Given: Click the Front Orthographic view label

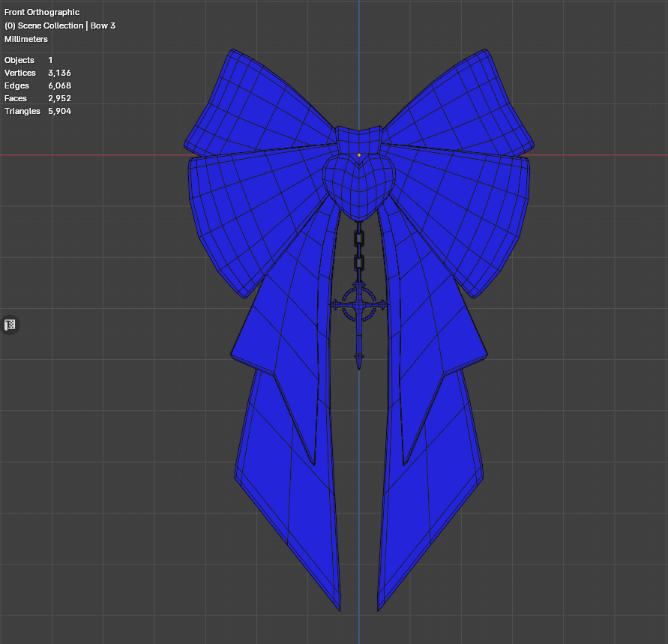Looking at the screenshot, I should click(x=42, y=13).
